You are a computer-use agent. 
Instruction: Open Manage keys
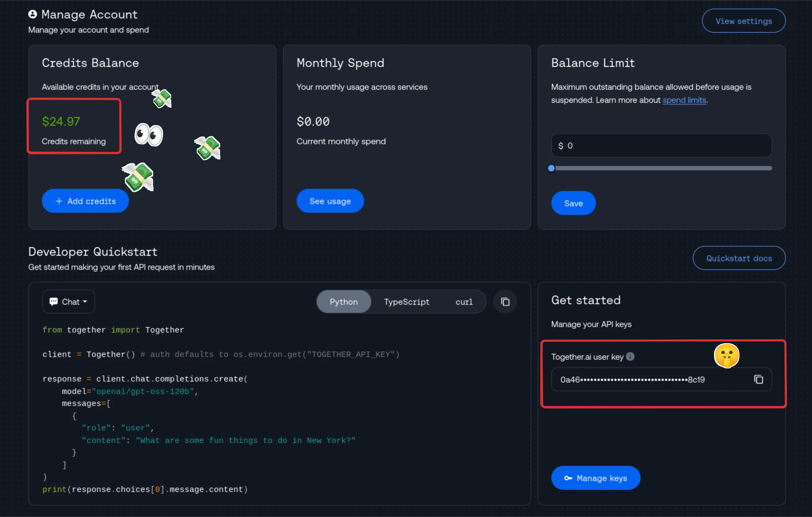pyautogui.click(x=595, y=478)
